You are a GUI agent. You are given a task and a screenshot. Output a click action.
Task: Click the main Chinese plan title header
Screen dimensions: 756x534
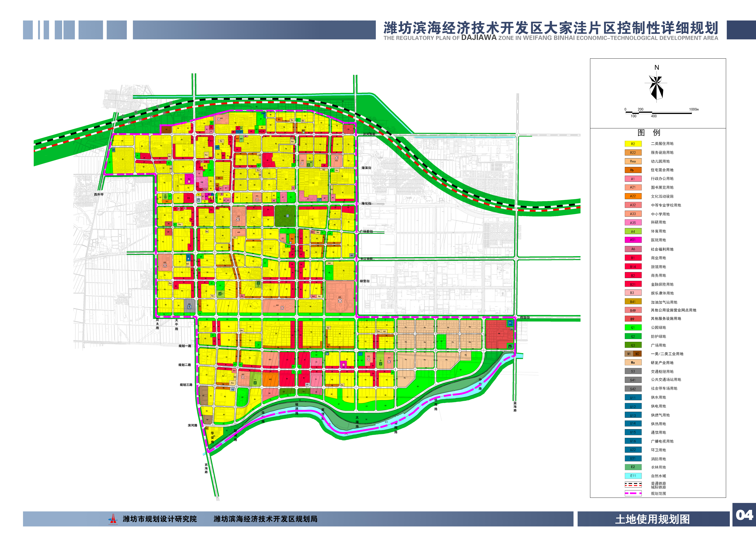pos(551,28)
